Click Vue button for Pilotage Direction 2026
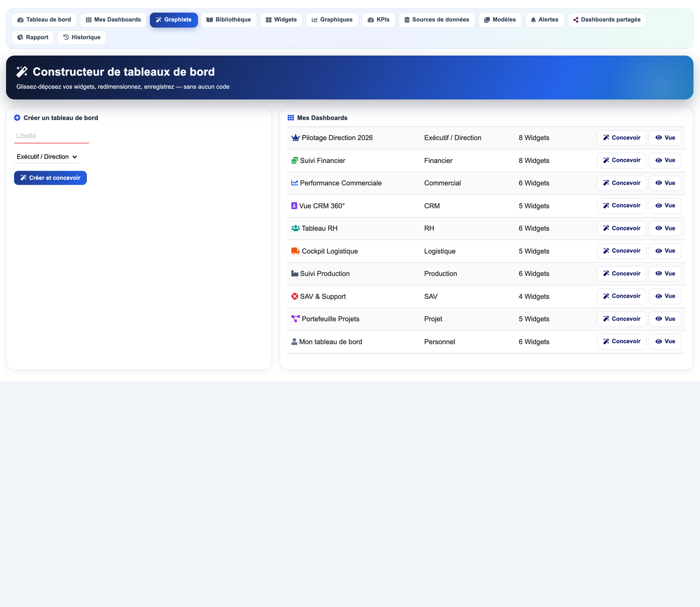This screenshot has width=700, height=607. click(x=665, y=138)
